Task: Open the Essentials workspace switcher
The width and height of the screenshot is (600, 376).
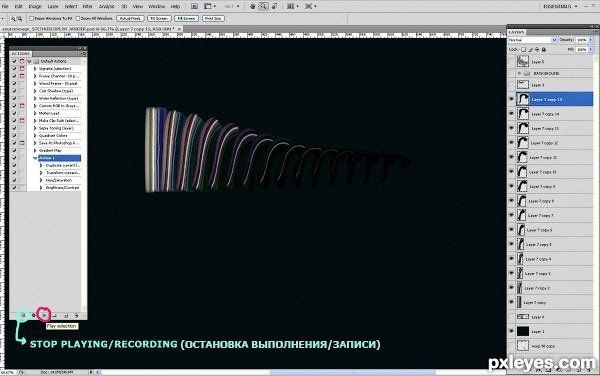Action: click(x=560, y=6)
